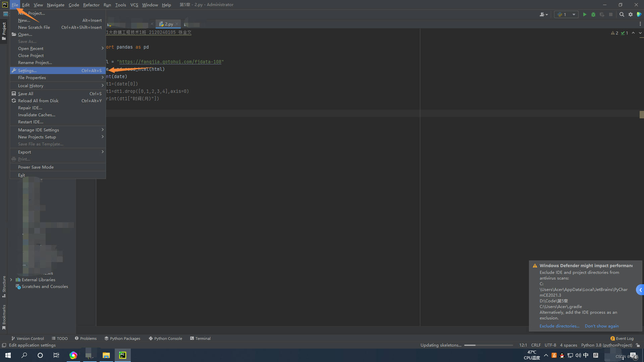This screenshot has height=362, width=644.
Task: Open the Terminal tool window
Action: [x=200, y=339]
